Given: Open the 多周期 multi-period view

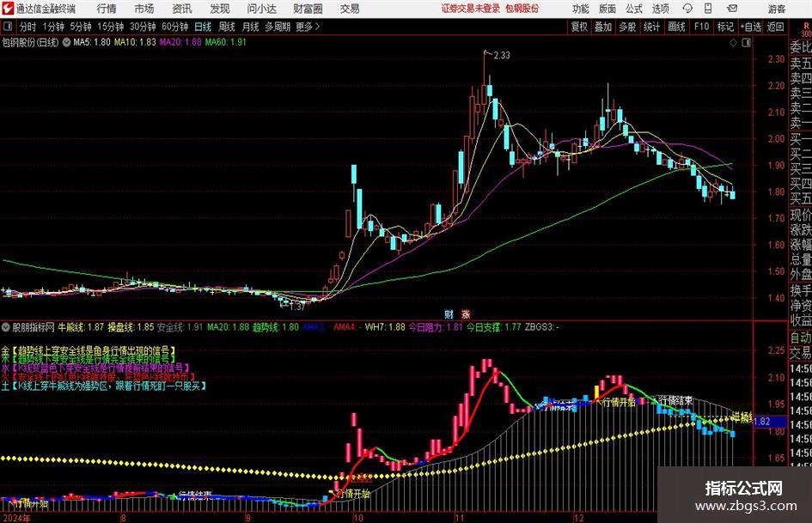Looking at the screenshot, I should point(278,27).
